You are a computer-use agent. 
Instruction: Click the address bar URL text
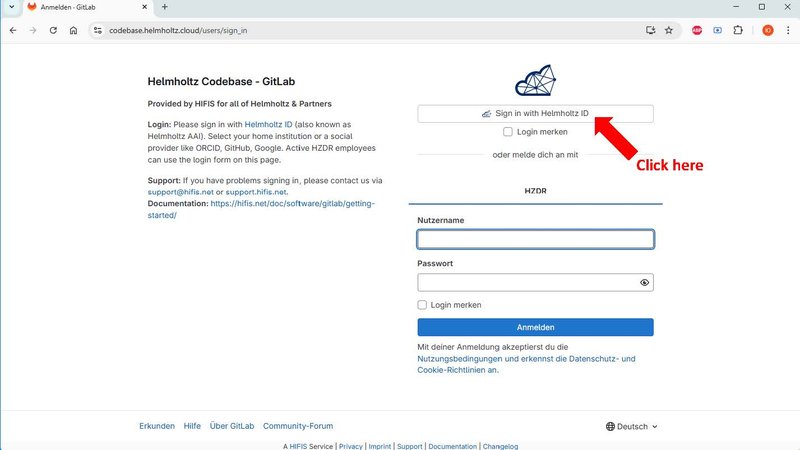(x=178, y=31)
